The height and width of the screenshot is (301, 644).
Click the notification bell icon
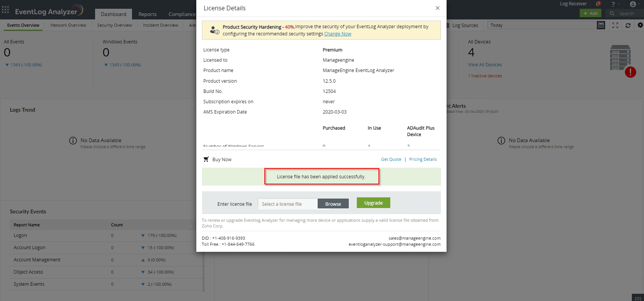pyautogui.click(x=598, y=4)
